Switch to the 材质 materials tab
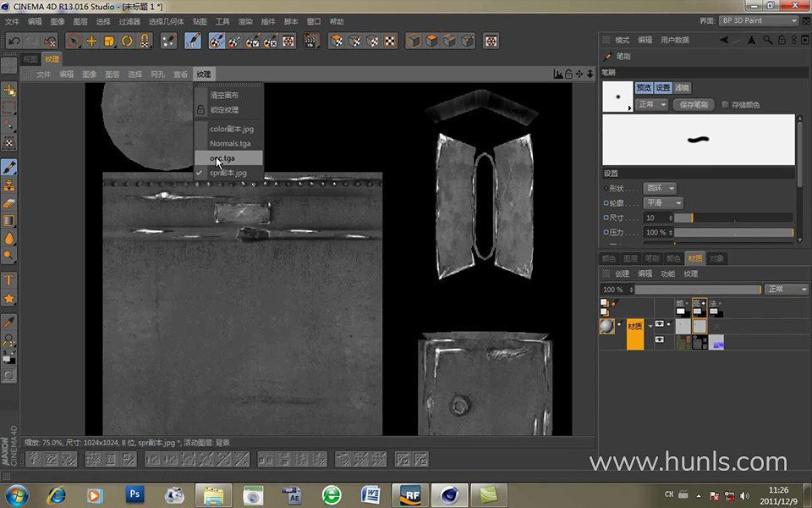Screen dimensions: 812x508 point(694,258)
